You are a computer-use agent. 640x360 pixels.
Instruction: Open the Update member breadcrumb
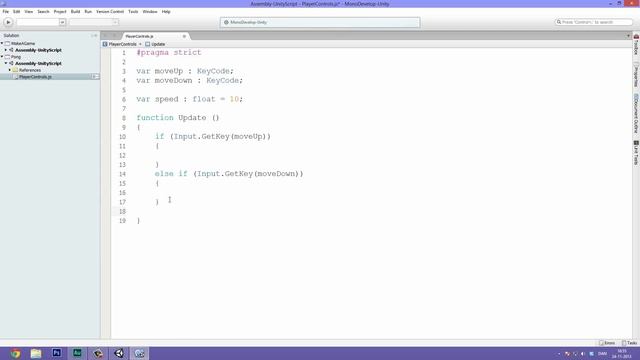pyautogui.click(x=155, y=44)
